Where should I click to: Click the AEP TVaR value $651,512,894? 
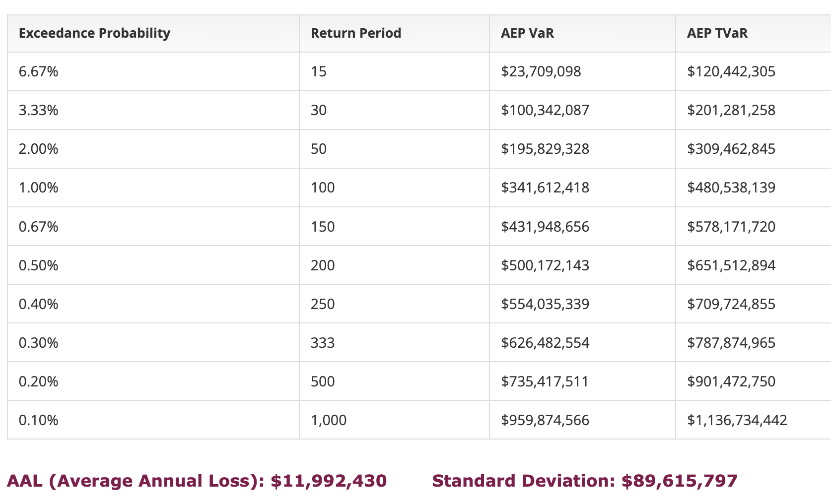pyautogui.click(x=731, y=265)
